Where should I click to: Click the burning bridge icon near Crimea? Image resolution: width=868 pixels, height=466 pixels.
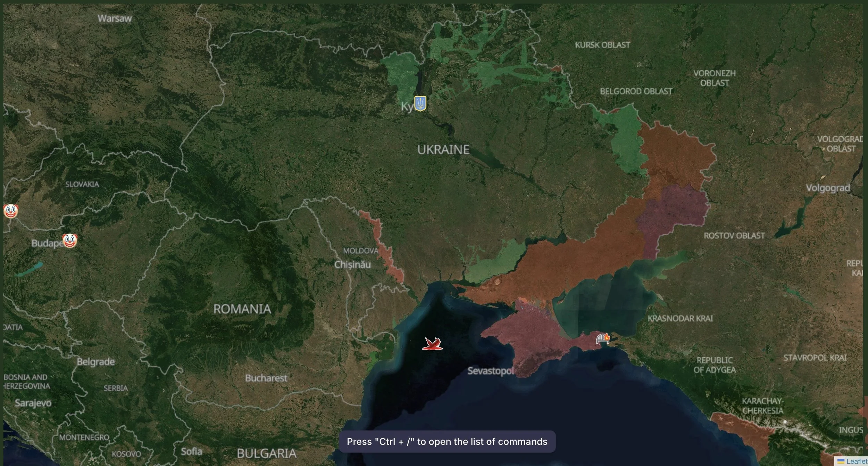pyautogui.click(x=603, y=338)
